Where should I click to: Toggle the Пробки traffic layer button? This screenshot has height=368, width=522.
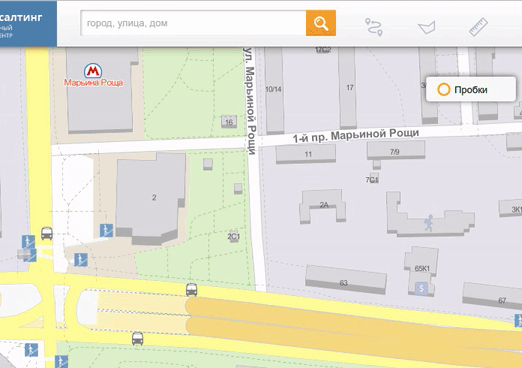coord(471,89)
